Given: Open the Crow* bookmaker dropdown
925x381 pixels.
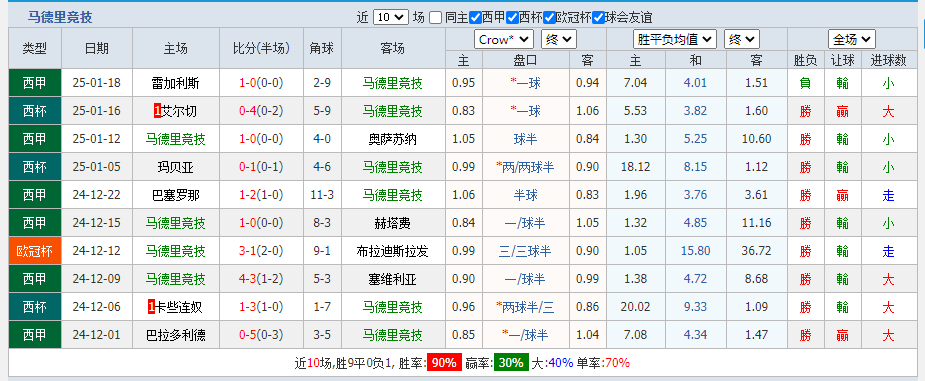Looking at the screenshot, I should click(x=504, y=40).
